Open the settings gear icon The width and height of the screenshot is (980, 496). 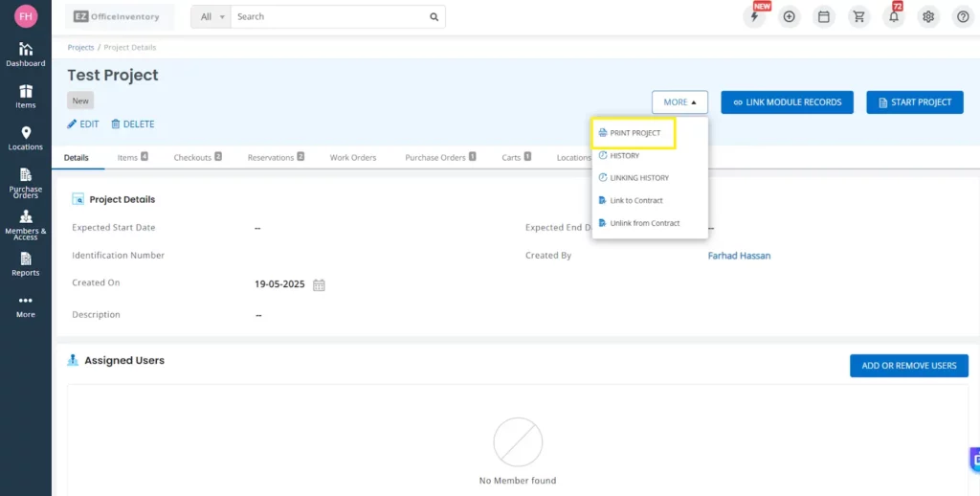(927, 16)
